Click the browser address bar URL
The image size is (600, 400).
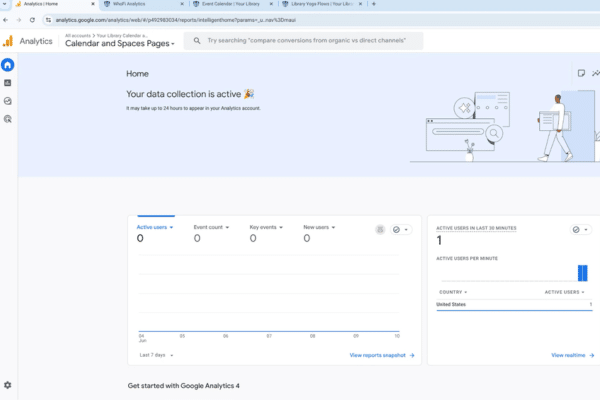tap(176, 20)
